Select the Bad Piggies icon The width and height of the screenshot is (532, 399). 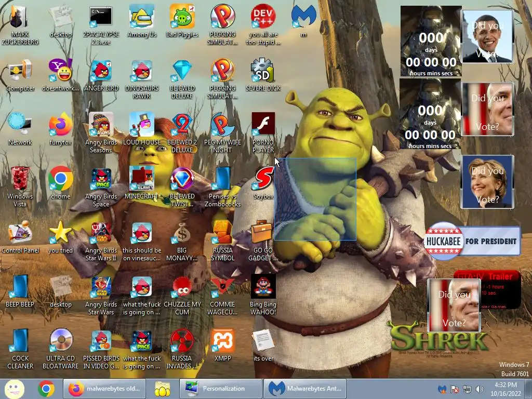click(x=182, y=21)
